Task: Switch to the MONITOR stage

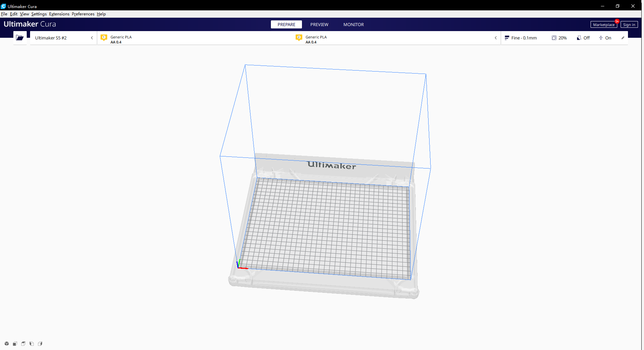Action: pyautogui.click(x=354, y=24)
